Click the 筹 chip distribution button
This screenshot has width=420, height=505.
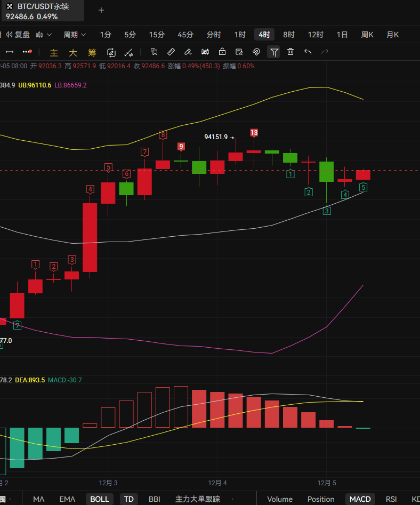click(x=92, y=52)
